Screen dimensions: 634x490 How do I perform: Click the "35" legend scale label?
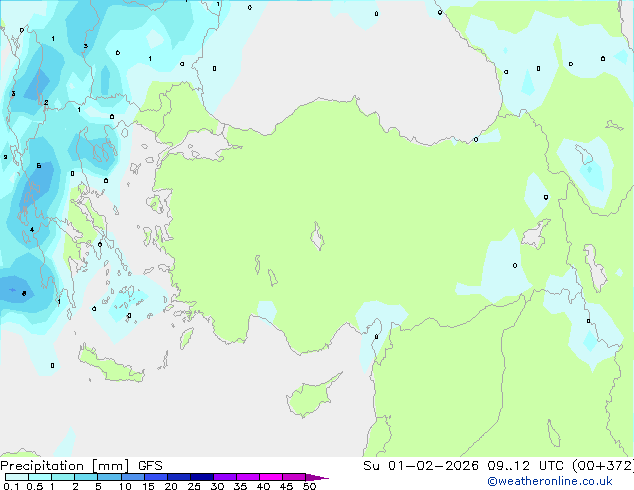[x=240, y=486]
